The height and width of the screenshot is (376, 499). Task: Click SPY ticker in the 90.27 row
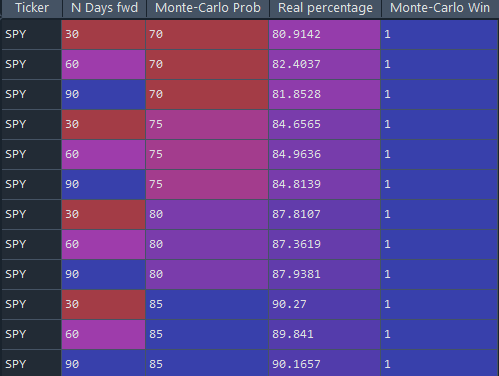[x=31, y=304]
